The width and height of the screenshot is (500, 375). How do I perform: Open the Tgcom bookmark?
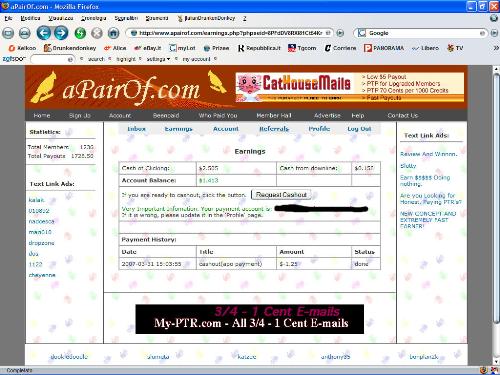pos(302,48)
